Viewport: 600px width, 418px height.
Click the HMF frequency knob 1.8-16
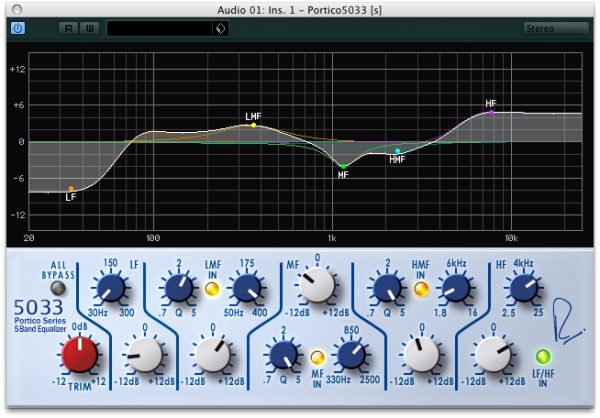pos(456,288)
